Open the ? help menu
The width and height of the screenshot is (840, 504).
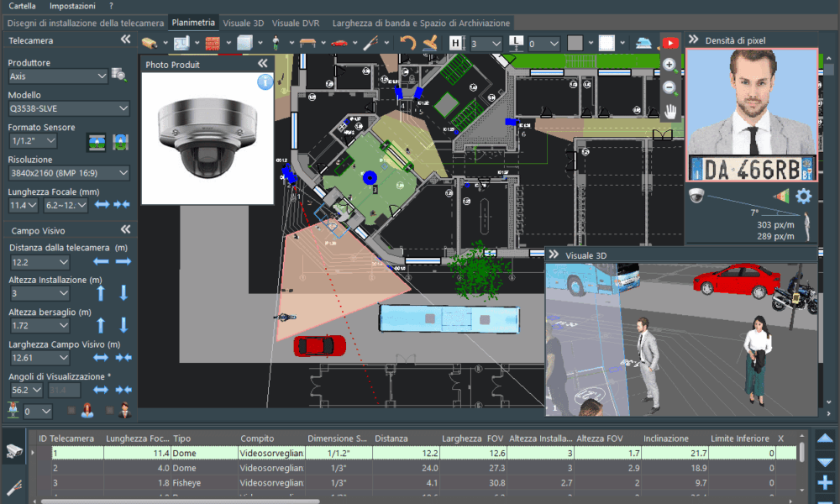coord(111,6)
